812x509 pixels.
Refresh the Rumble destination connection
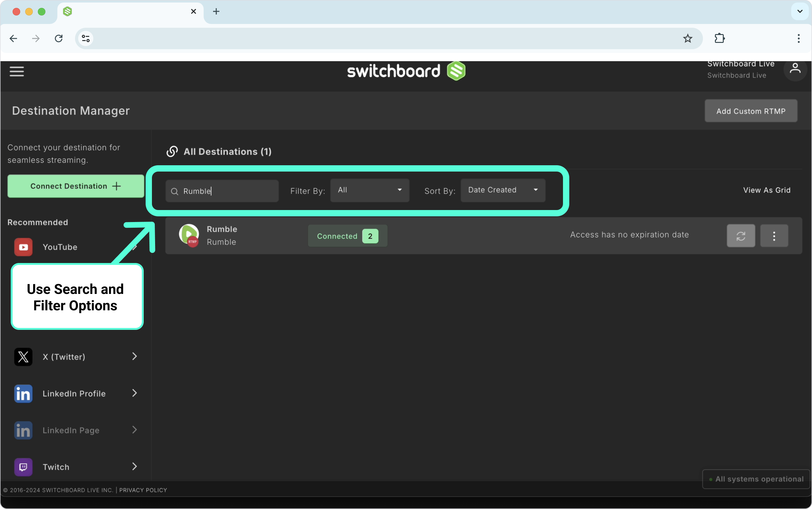point(741,236)
